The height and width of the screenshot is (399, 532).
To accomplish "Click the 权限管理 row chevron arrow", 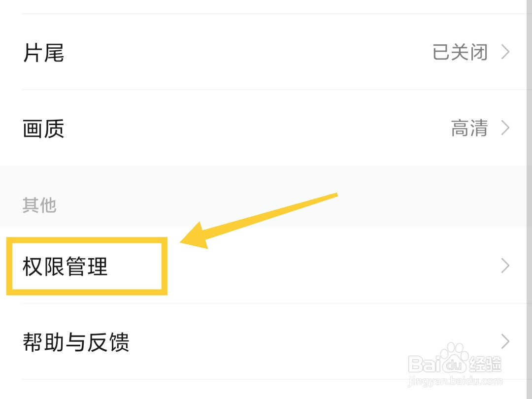I will point(505,266).
